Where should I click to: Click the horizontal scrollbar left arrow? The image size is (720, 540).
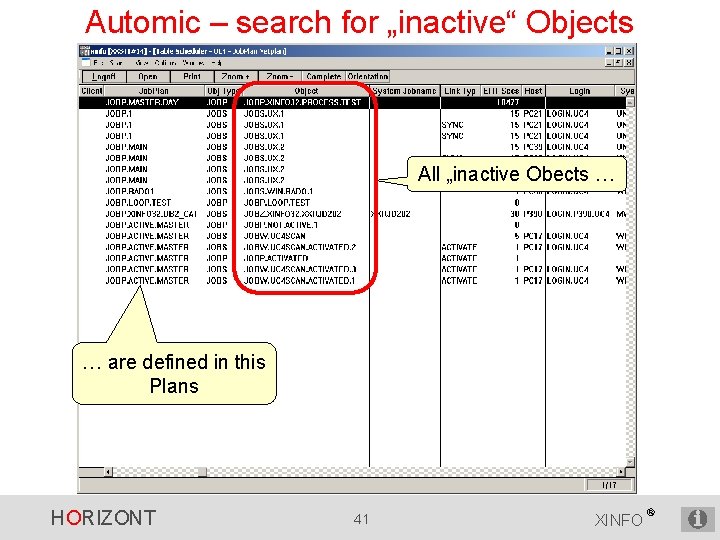[108, 472]
